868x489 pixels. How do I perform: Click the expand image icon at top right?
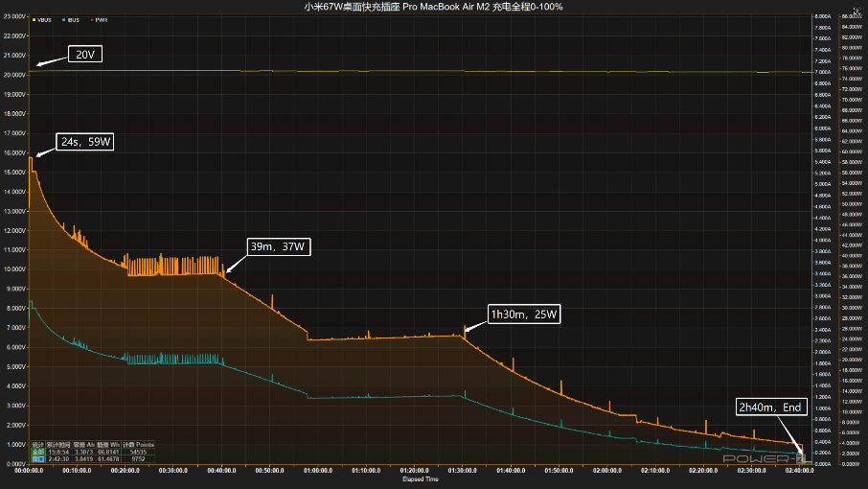click(857, 12)
